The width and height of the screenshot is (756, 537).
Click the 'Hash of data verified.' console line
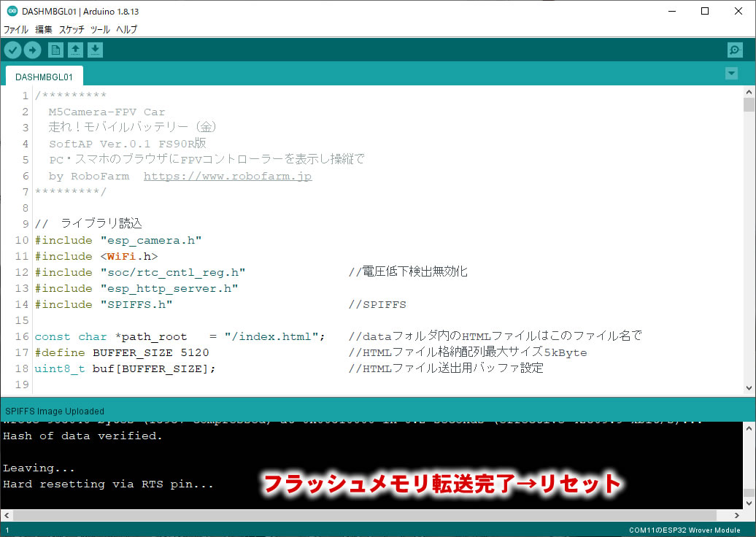[x=82, y=436]
